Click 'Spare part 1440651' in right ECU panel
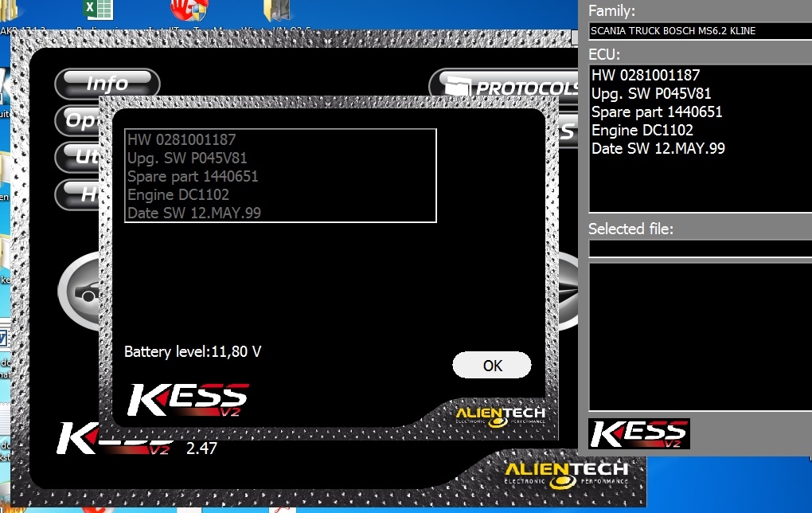This screenshot has width=812, height=513. click(x=657, y=112)
